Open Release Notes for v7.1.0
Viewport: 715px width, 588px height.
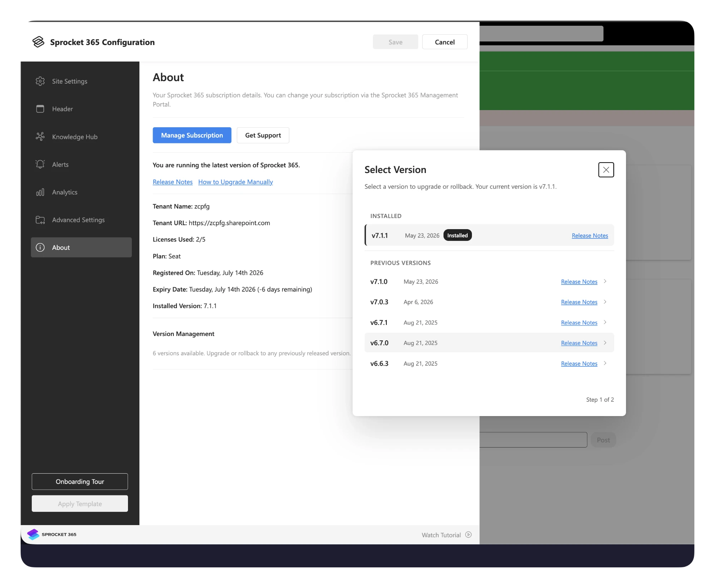(579, 282)
